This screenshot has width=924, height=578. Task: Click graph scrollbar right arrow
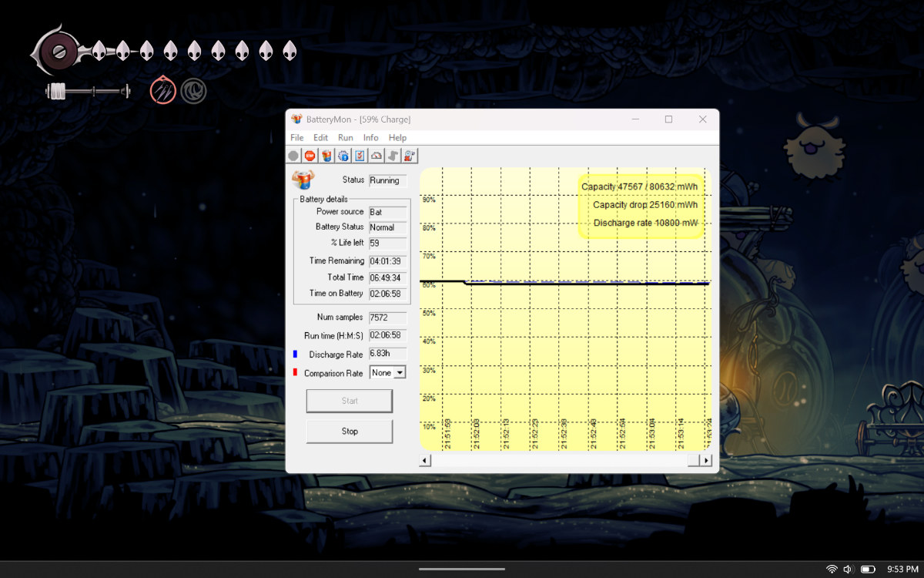coord(705,460)
